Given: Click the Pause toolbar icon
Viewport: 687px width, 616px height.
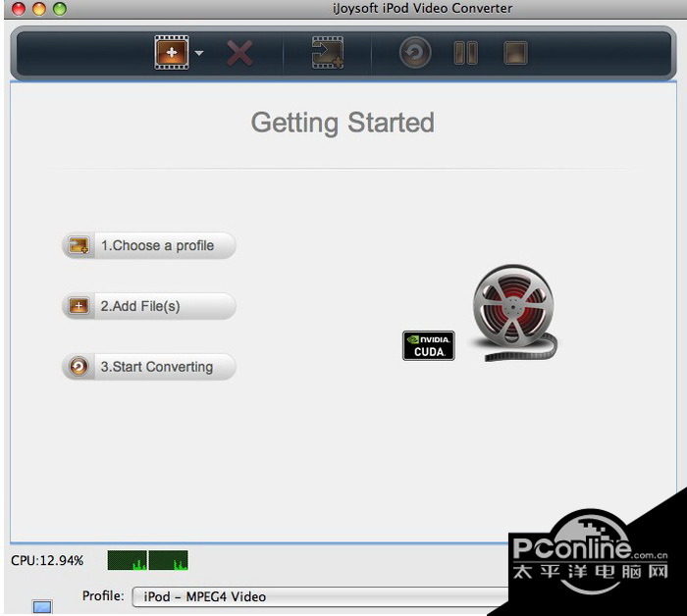Looking at the screenshot, I should pyautogui.click(x=466, y=53).
